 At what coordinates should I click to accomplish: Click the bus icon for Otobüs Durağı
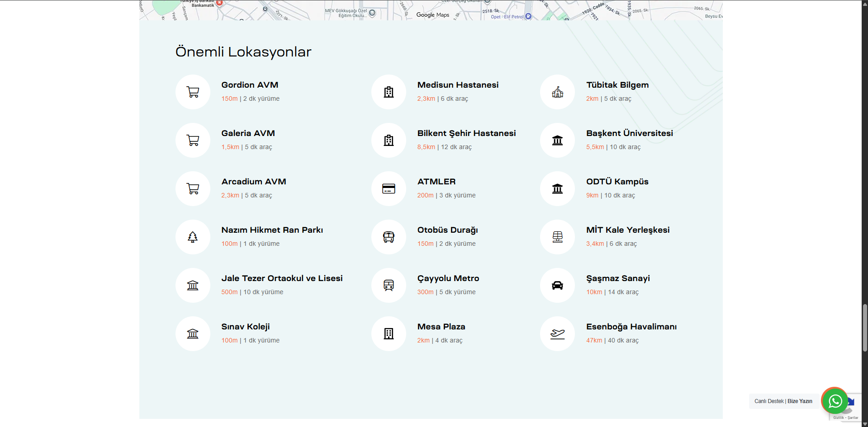click(x=389, y=237)
